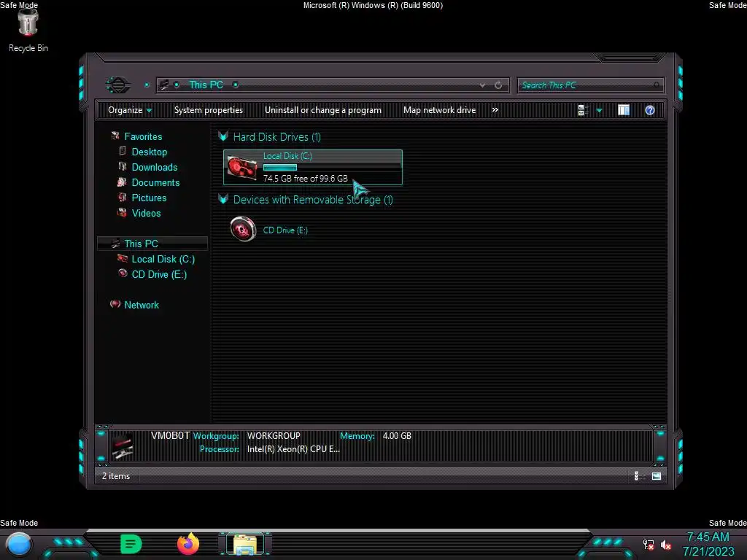Screen dimensions: 747x560
Task: Choose Map network drive
Action: click(x=439, y=110)
